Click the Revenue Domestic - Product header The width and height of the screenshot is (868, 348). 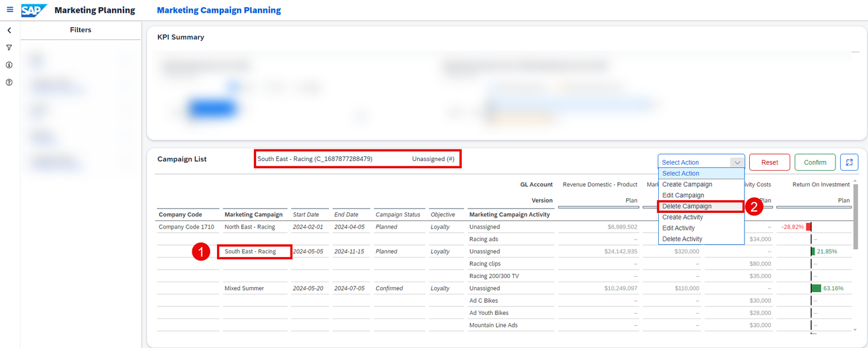point(600,185)
